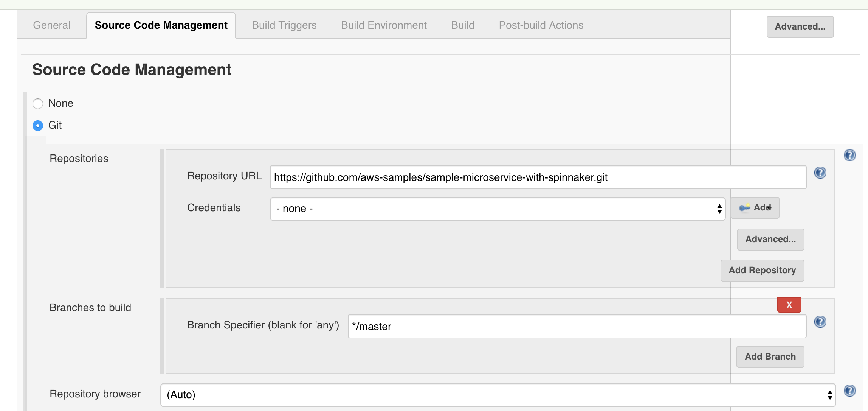Screen dimensions: 868x411
Task: Open help icon for Repository browser
Action: 849,391
